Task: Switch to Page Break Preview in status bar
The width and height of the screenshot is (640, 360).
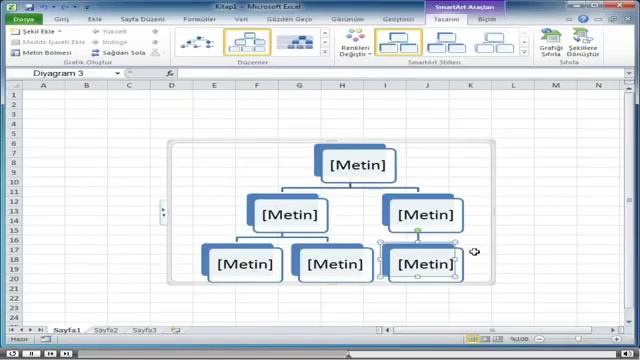Action: 498,339
